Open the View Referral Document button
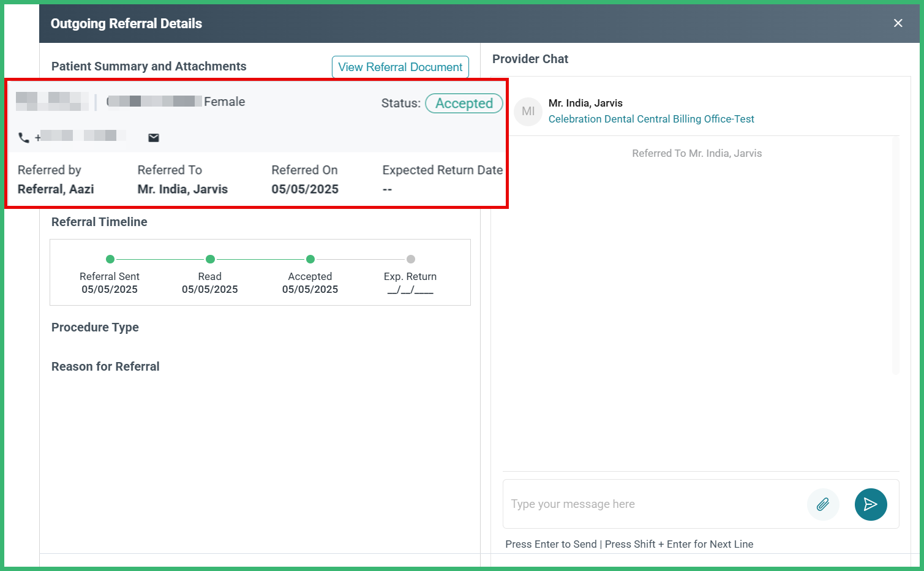The image size is (924, 571). pos(400,67)
